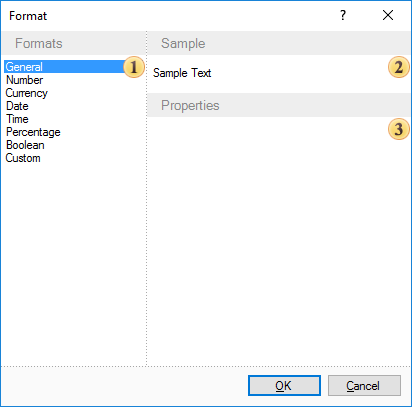Select the Boolean format
The width and height of the screenshot is (412, 407).
[x=25, y=145]
